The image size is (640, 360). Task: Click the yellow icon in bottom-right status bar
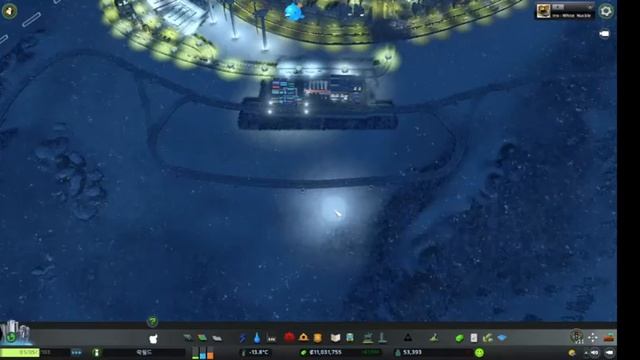572,353
